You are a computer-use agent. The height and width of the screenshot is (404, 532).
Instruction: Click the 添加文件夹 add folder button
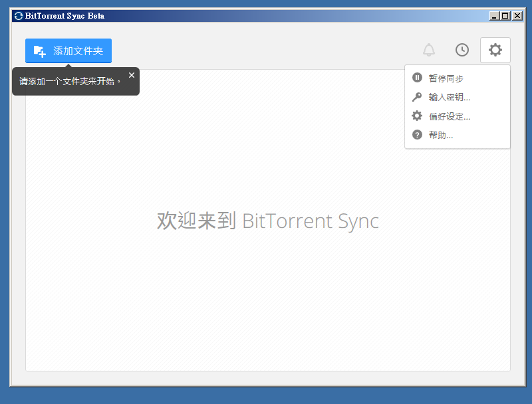point(68,51)
